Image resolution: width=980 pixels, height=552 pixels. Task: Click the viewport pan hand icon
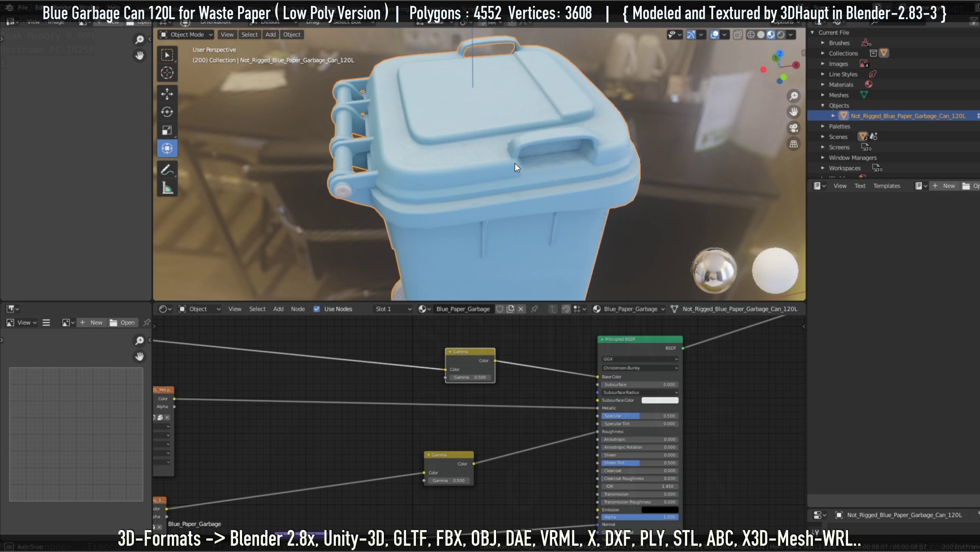pos(793,112)
